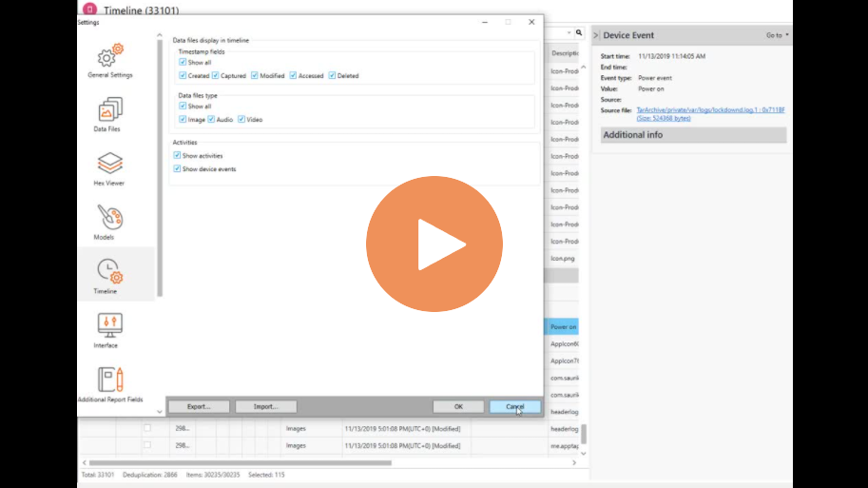This screenshot has height=488, width=868.
Task: Click the Export... button
Action: (199, 406)
